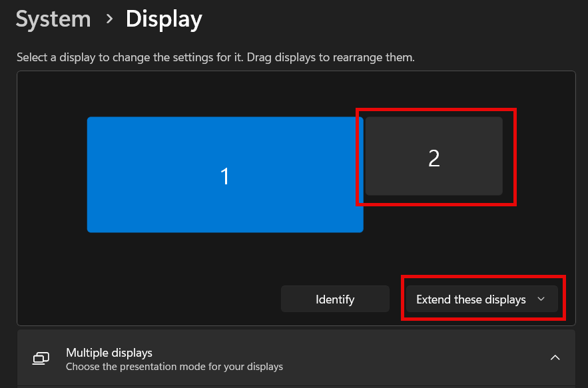Click the Identify button

click(x=335, y=299)
